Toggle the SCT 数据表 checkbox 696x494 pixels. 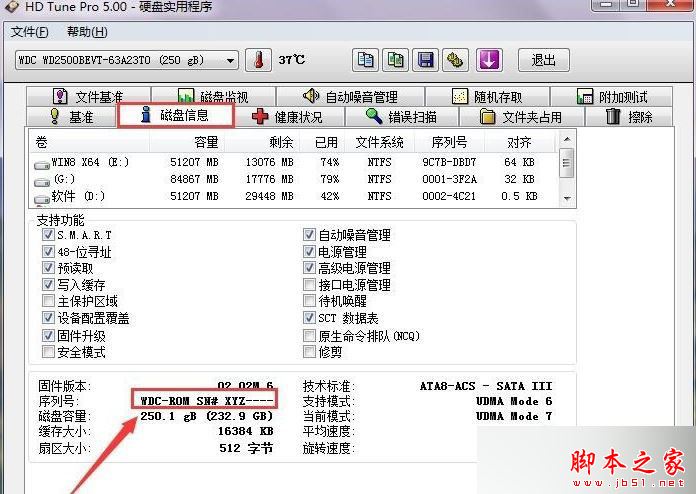point(309,318)
